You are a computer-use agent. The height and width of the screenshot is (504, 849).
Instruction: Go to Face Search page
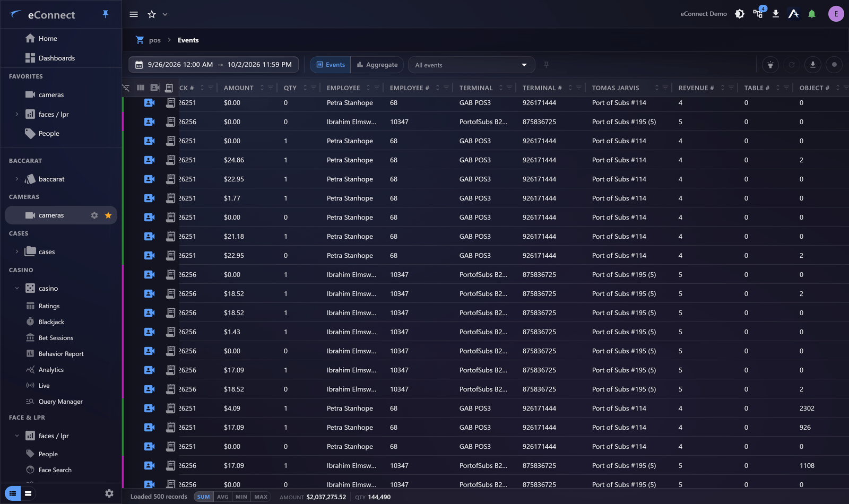click(x=55, y=470)
